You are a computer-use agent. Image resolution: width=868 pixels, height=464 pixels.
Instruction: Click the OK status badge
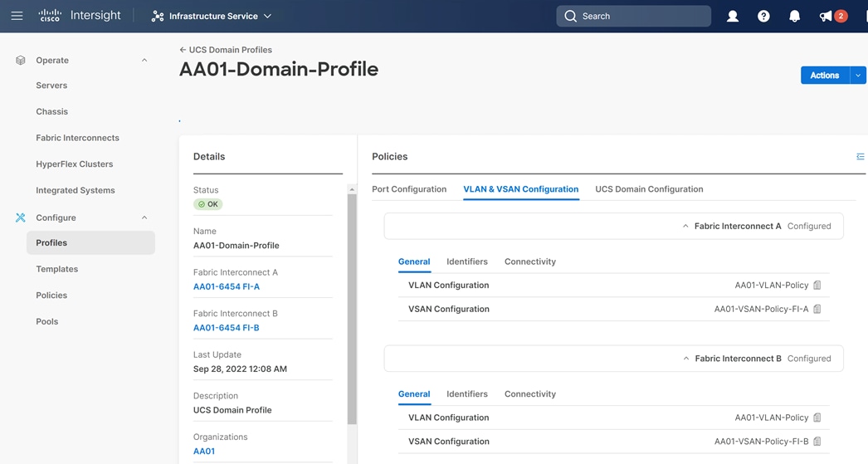click(208, 204)
